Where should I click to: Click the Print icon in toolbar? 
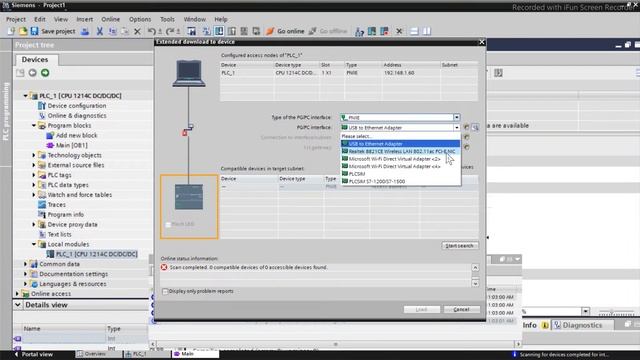pyautogui.click(x=85, y=31)
